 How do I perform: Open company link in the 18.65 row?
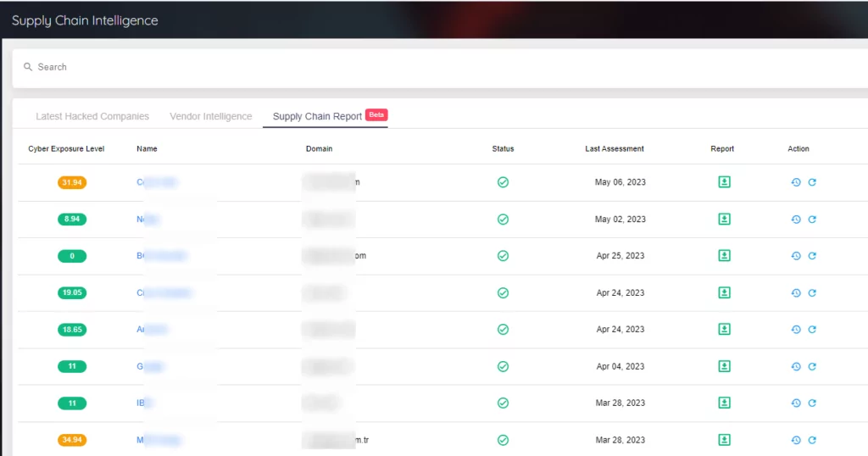(x=152, y=329)
